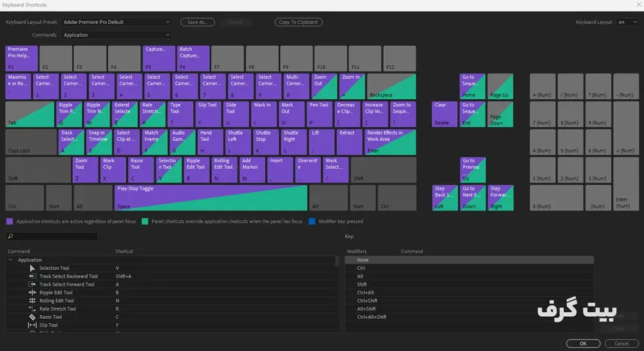Image resolution: width=644 pixels, height=351 pixels.
Task: Select the Ctrl+Alt+Shift modifier row
Action: click(469, 317)
